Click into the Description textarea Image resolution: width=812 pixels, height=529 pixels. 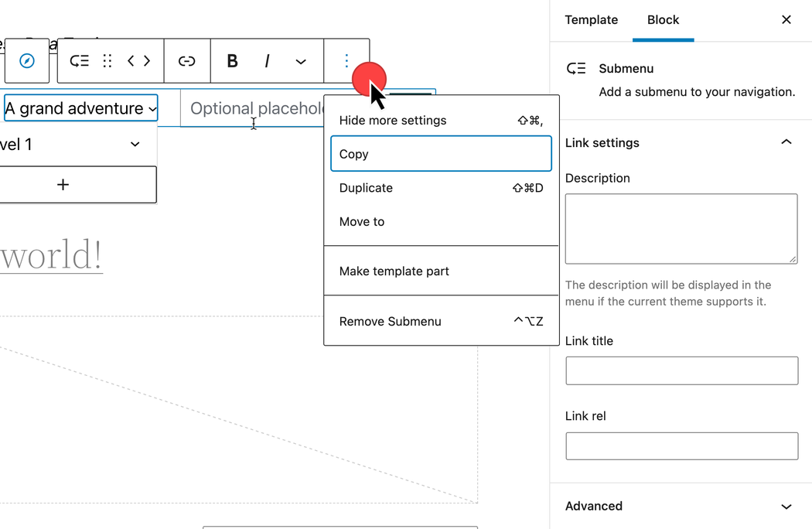point(681,228)
